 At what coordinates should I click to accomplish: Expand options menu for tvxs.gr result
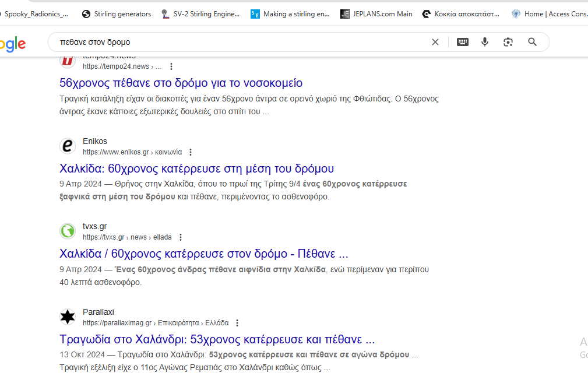(x=181, y=237)
